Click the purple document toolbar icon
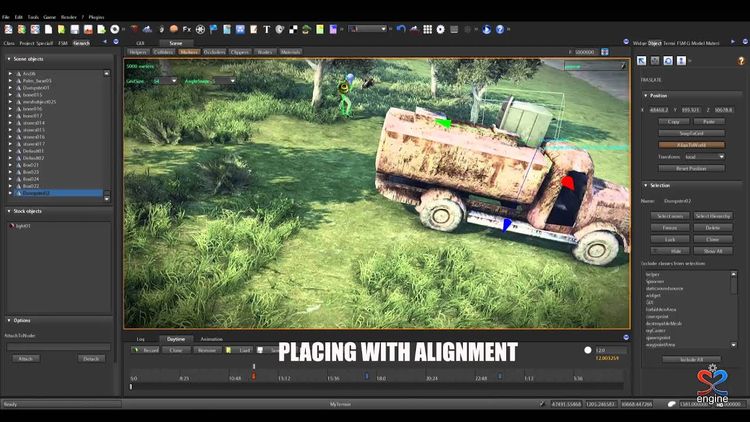 (333, 29)
